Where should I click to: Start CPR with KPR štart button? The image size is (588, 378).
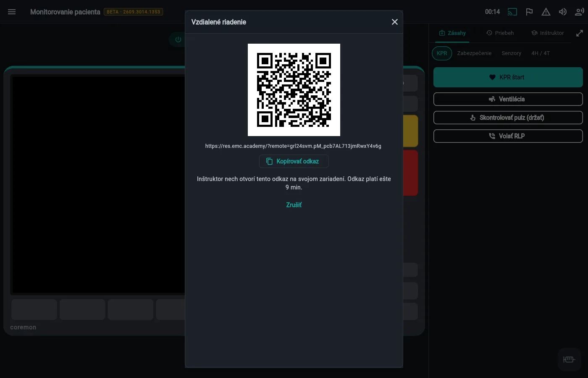(508, 77)
